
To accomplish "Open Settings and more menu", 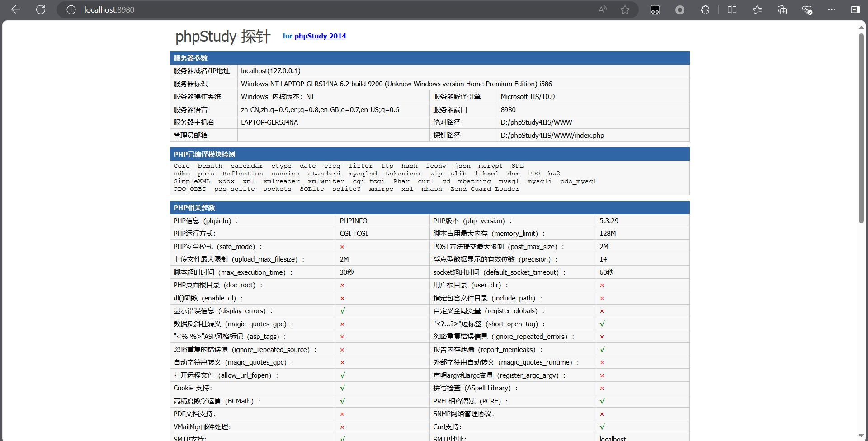I will (832, 9).
